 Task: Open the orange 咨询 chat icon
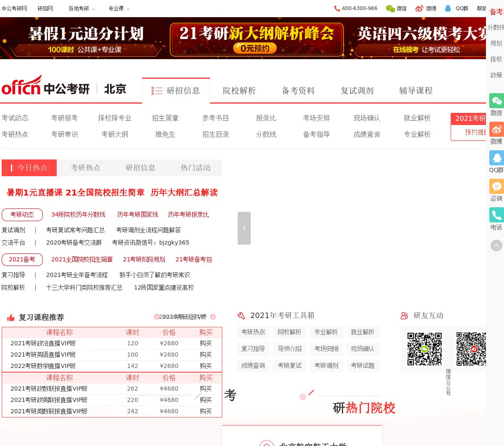tap(496, 186)
